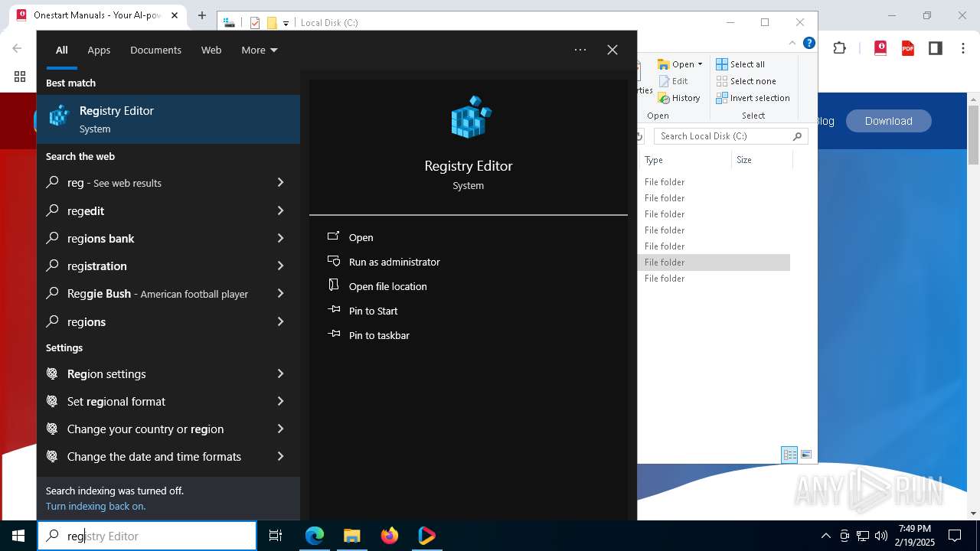Click the Size column header in Explorer
The image size is (980, 551).
click(762, 160)
